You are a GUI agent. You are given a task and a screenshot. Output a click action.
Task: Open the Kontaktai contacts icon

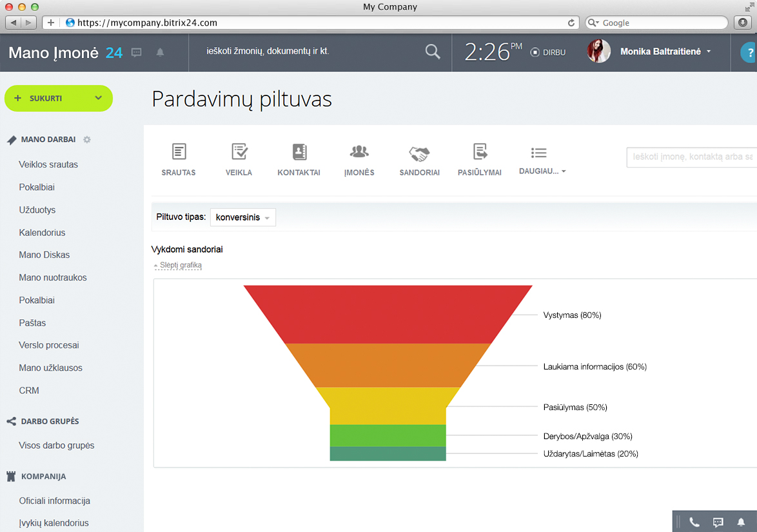point(299,152)
